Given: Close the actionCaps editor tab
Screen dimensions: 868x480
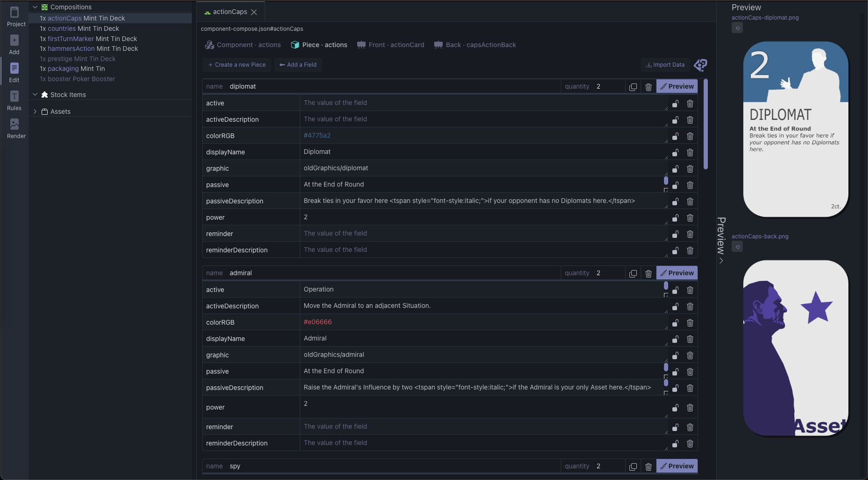Looking at the screenshot, I should click(x=254, y=12).
